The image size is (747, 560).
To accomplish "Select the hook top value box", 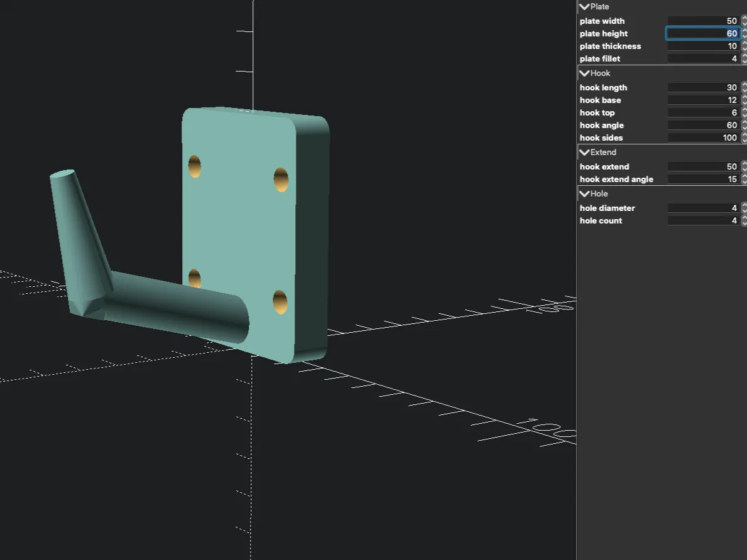I will (702, 113).
